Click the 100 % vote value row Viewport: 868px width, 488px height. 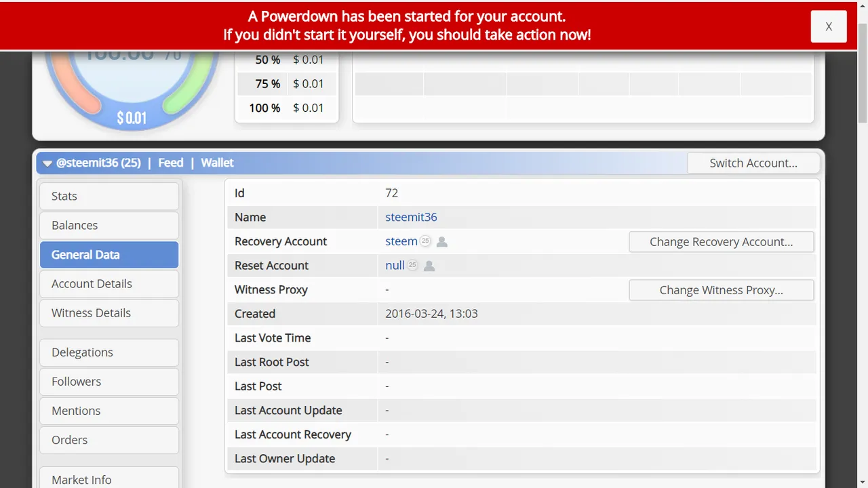[x=287, y=108]
